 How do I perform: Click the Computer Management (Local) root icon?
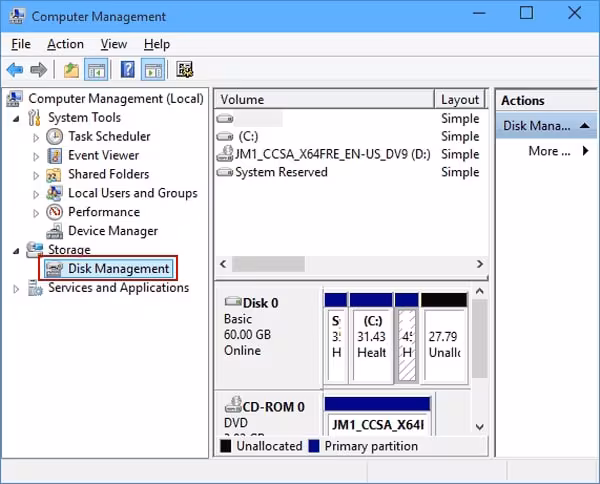(15, 99)
